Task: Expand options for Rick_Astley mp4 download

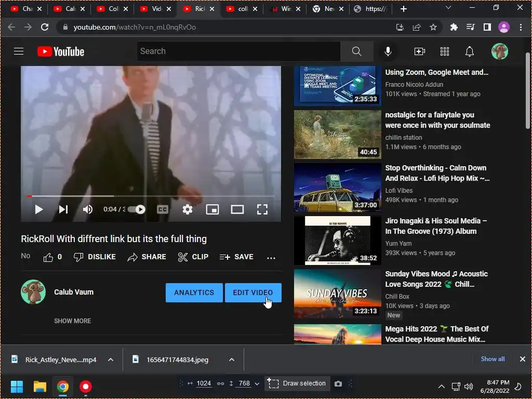Action: [111, 360]
